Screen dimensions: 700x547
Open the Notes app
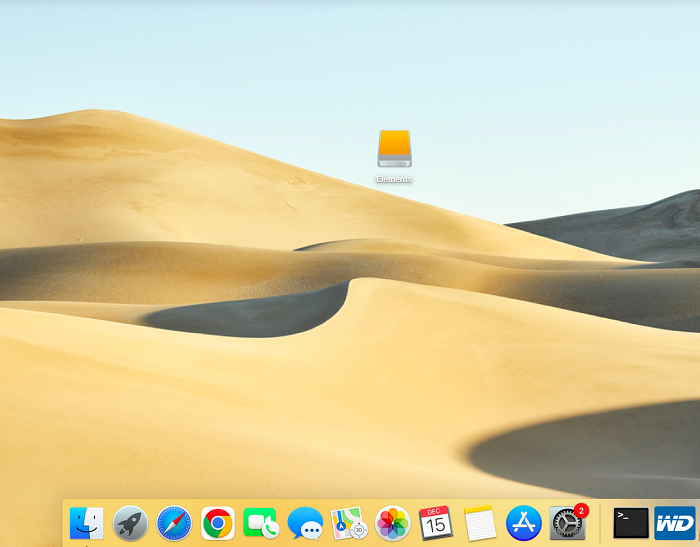(x=480, y=523)
